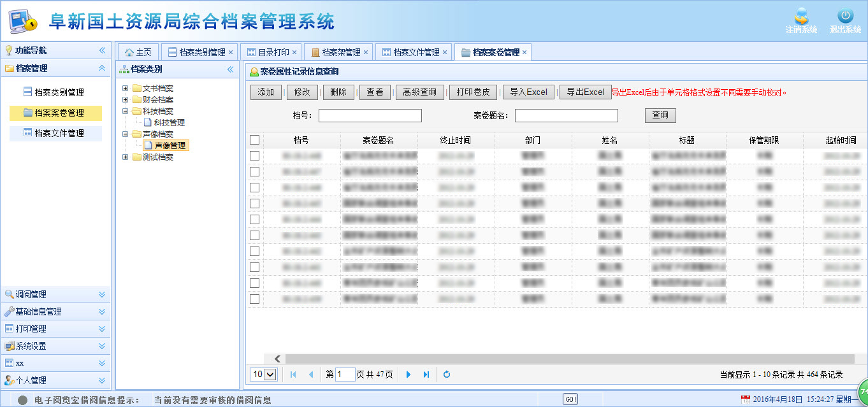The height and width of the screenshot is (407, 868).
Task: Expand the 文书档案 tree node
Action: 126,89
